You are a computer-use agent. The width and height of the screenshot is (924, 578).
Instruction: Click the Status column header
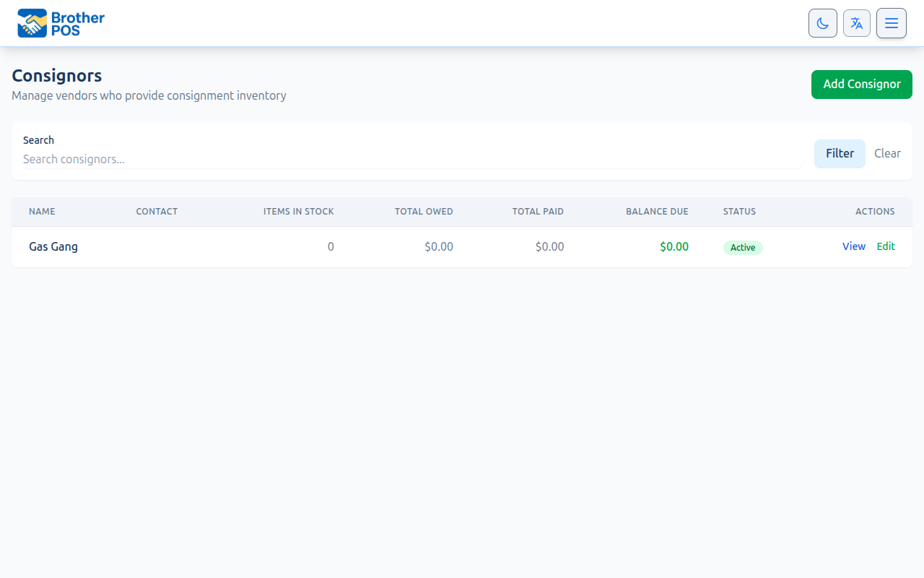point(739,212)
